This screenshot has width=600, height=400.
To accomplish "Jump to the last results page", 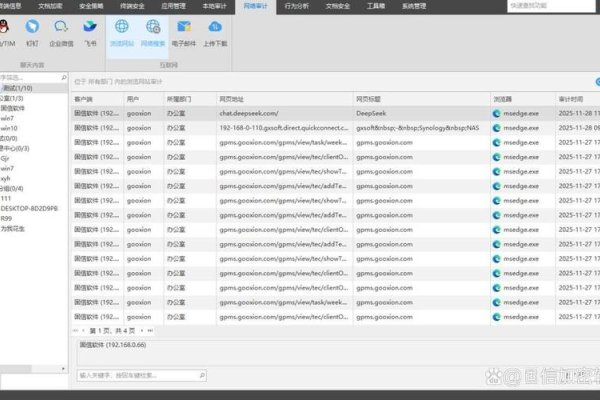I will (x=150, y=330).
